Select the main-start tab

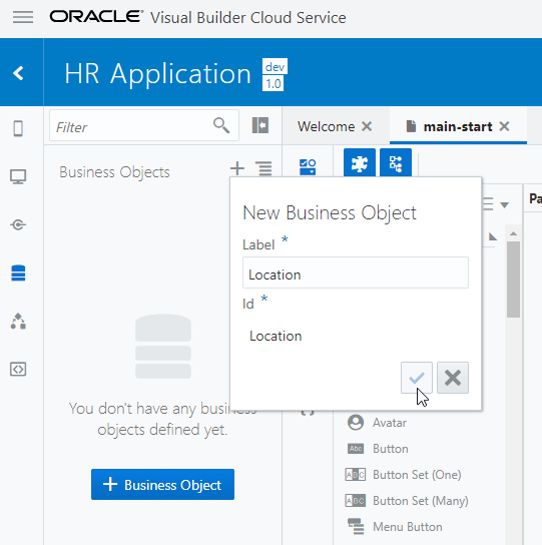(x=458, y=127)
